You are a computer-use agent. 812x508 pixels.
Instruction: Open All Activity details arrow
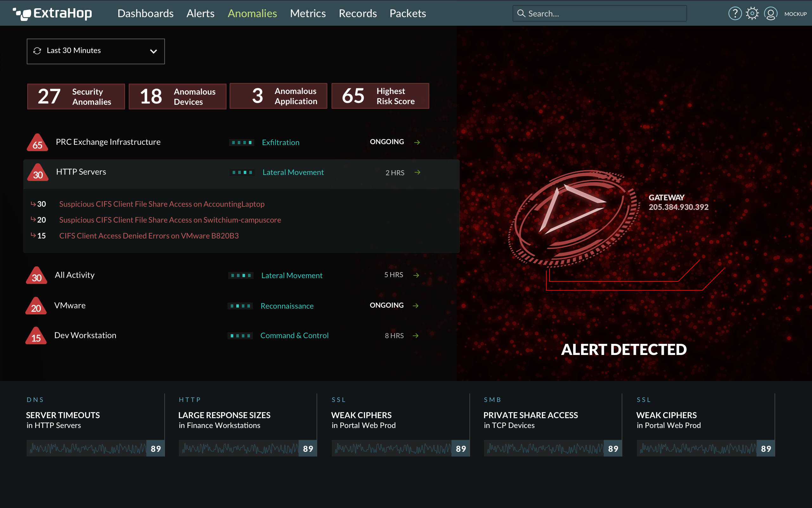(416, 275)
